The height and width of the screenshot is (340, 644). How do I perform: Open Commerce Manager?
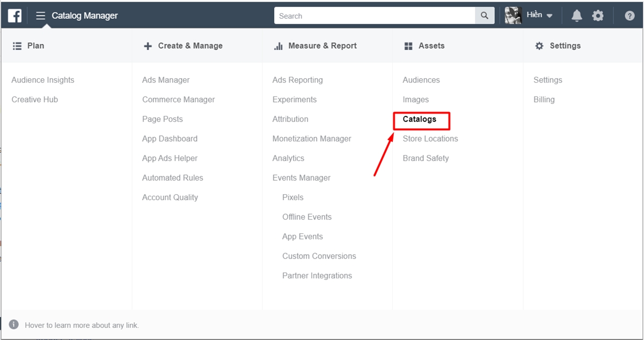(x=179, y=100)
